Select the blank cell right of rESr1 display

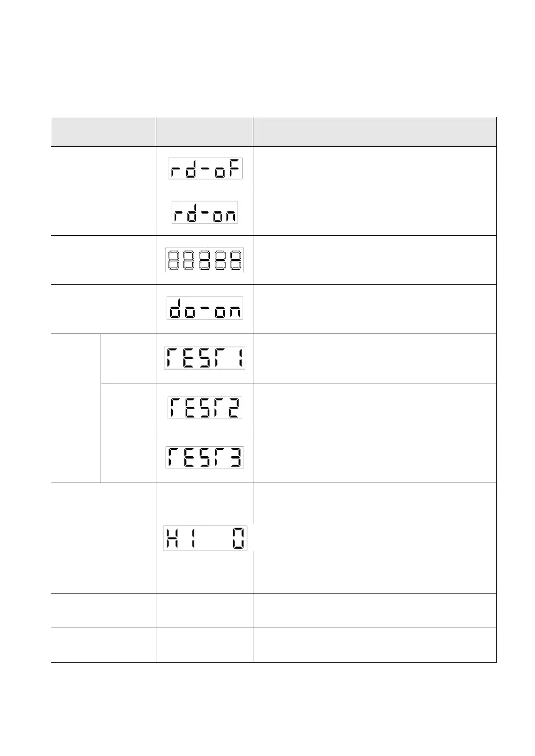coord(375,358)
